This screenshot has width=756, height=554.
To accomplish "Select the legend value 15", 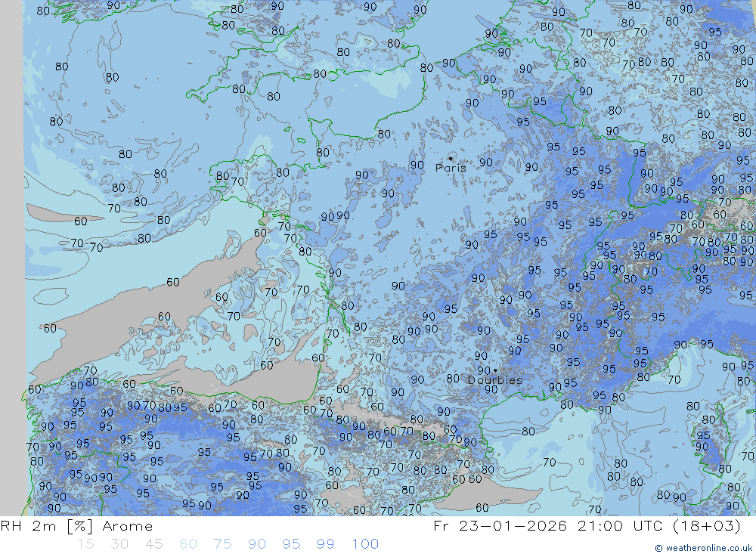I will tap(86, 544).
